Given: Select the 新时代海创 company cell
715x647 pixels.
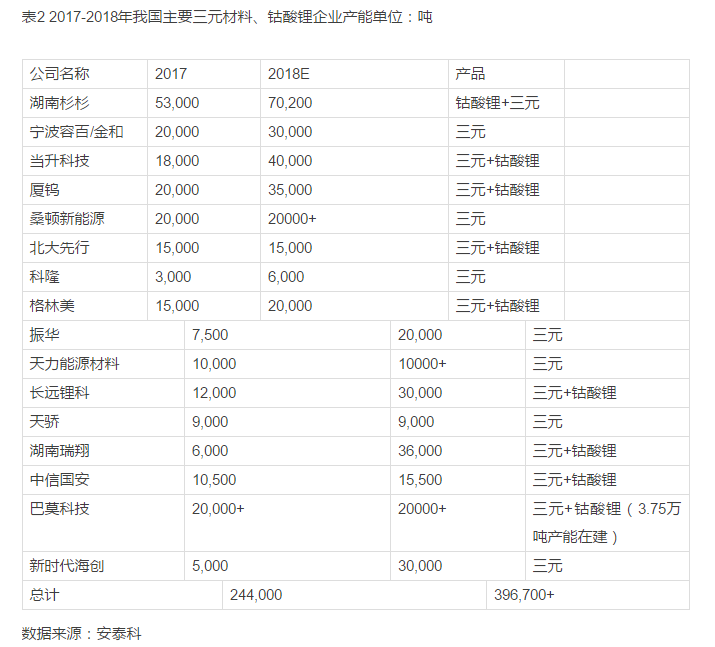Looking at the screenshot, I should pos(68,566).
